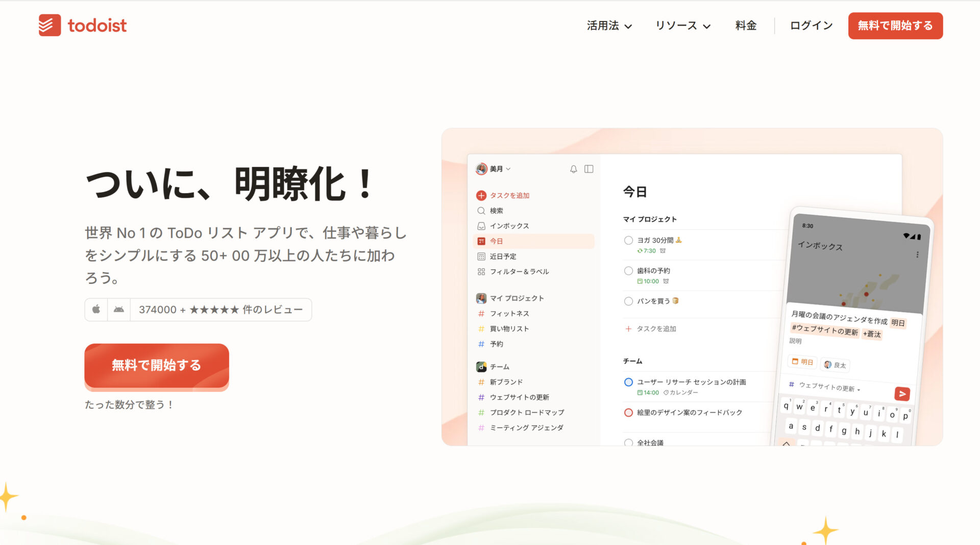
Task: Collapse the sidebar with the panel icon
Action: click(589, 169)
